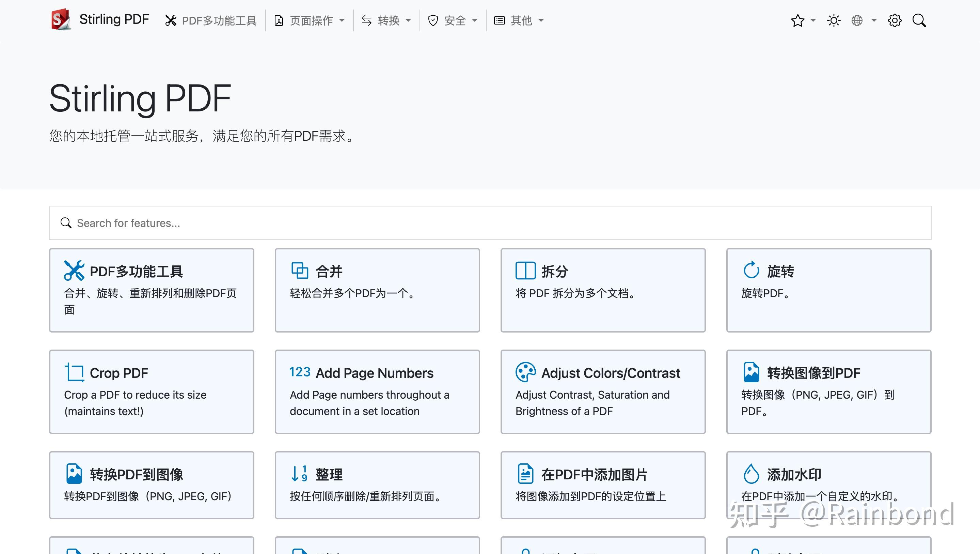Click the merge icon on 合并 card
The height and width of the screenshot is (554, 980).
300,271
